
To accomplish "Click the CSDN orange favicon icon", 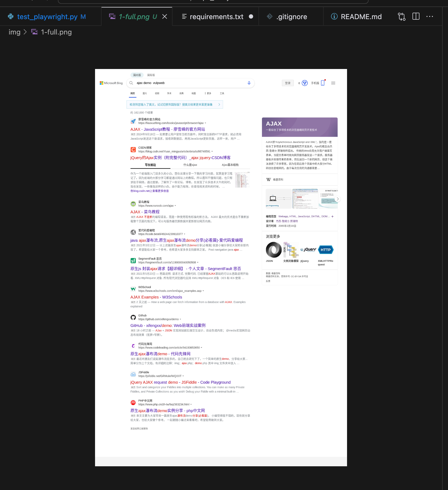I will pyautogui.click(x=133, y=150).
